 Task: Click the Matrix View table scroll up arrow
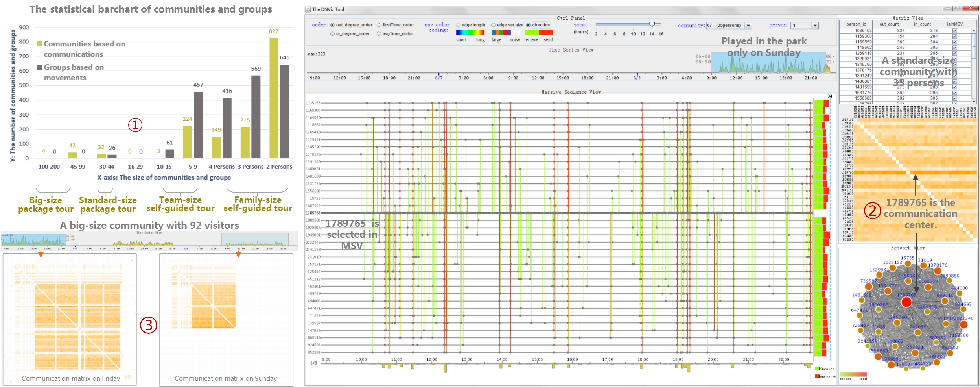tap(974, 31)
